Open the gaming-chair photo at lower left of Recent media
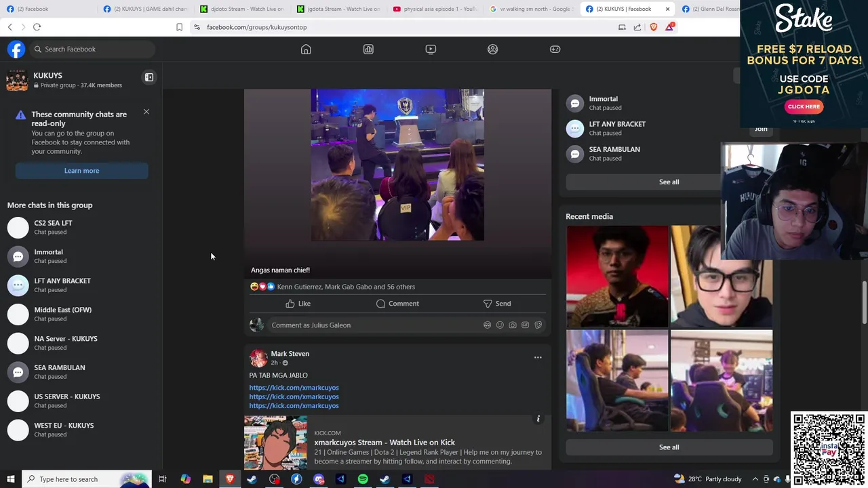This screenshot has height=488, width=868. coord(617,381)
